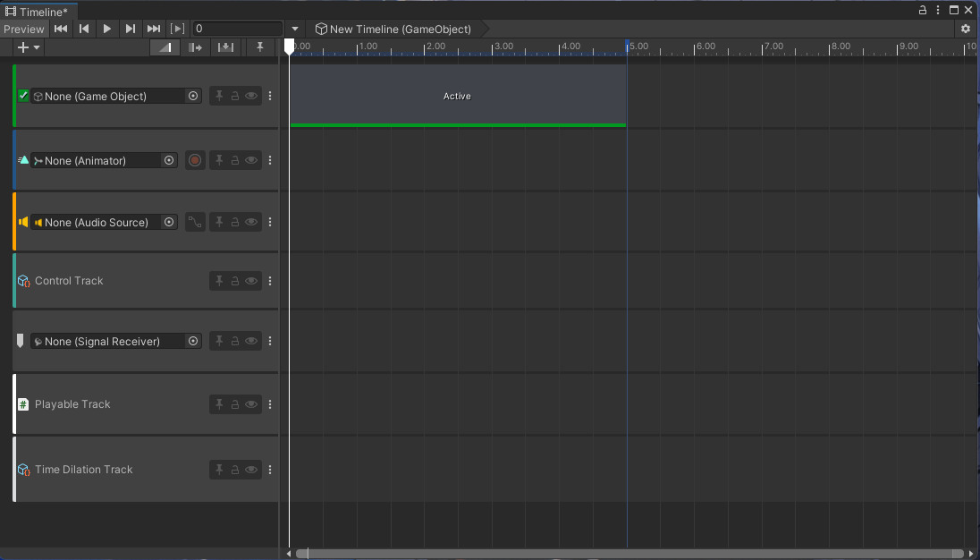Open the object picker for the Game Object track
Screen dimensions: 980x560
pyautogui.click(x=193, y=96)
